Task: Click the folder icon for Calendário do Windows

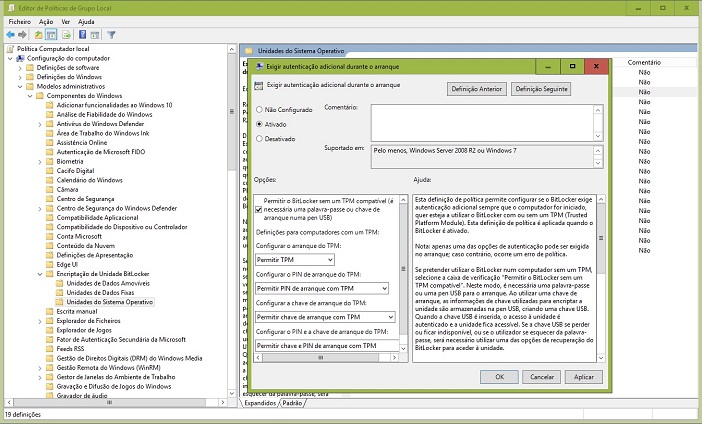Action: pyautogui.click(x=50, y=180)
